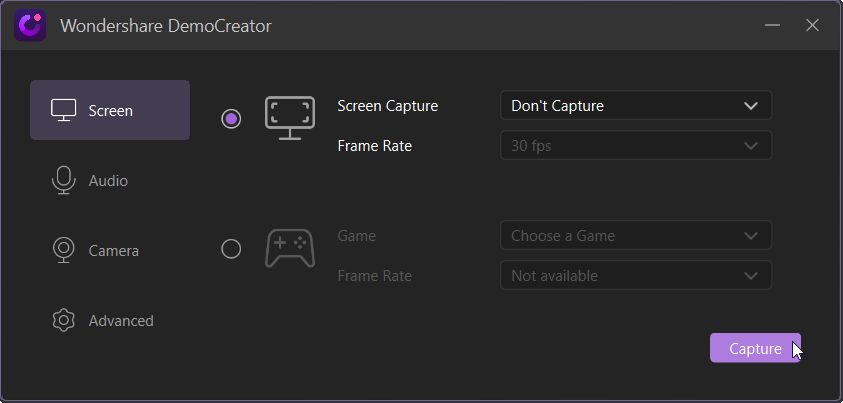Click the gear icon for Advanced
This screenshot has width=843, height=403.
(x=63, y=320)
